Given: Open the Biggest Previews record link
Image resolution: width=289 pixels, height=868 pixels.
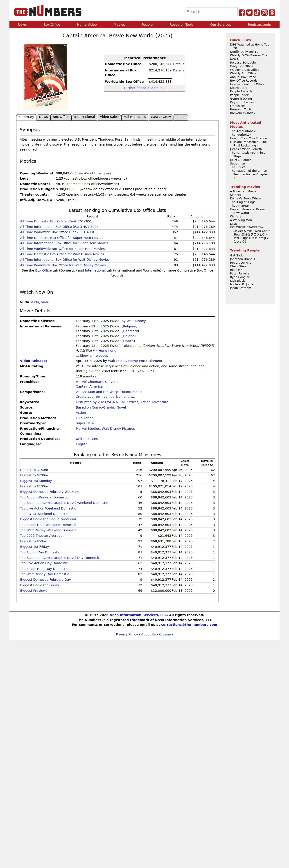Looking at the screenshot, I should coord(34,591).
